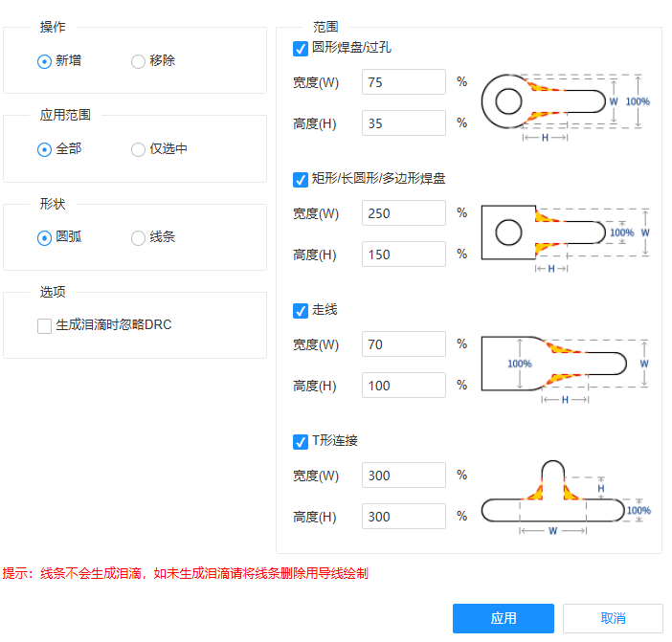Click the round pad teardrop diagram
672x642 pixels.
pos(565,103)
